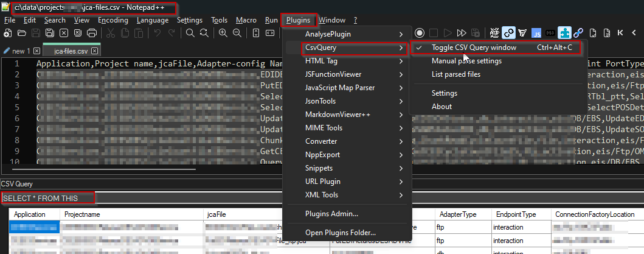Click the Save All toolbar icon
644x254 pixels.
(x=49, y=33)
